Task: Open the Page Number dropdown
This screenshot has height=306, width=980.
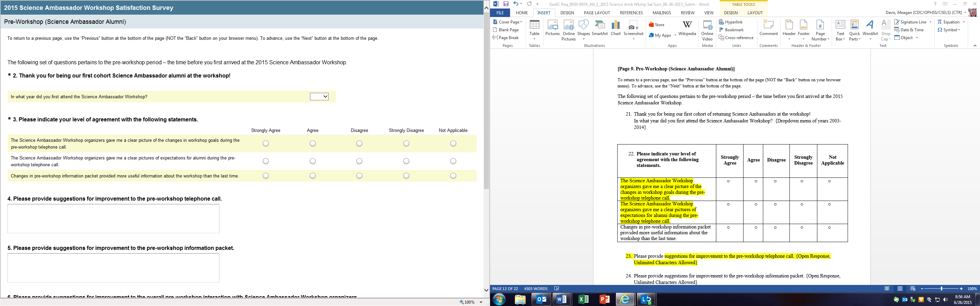Action: point(820,30)
